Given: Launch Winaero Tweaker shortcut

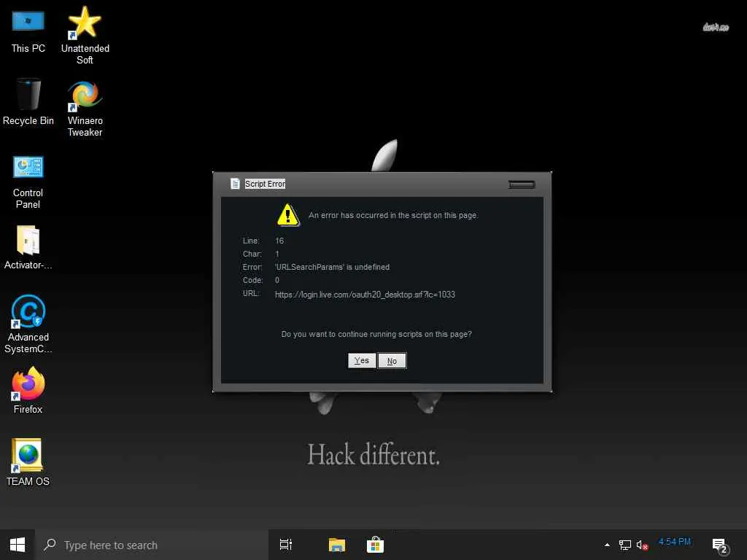Looking at the screenshot, I should 85,109.
